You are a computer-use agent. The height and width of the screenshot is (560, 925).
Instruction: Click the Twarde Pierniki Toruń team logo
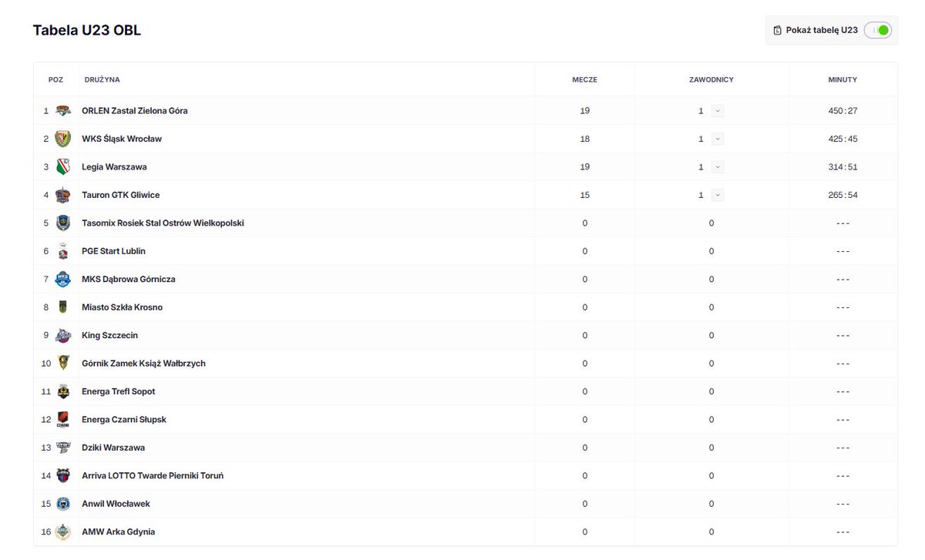click(63, 476)
